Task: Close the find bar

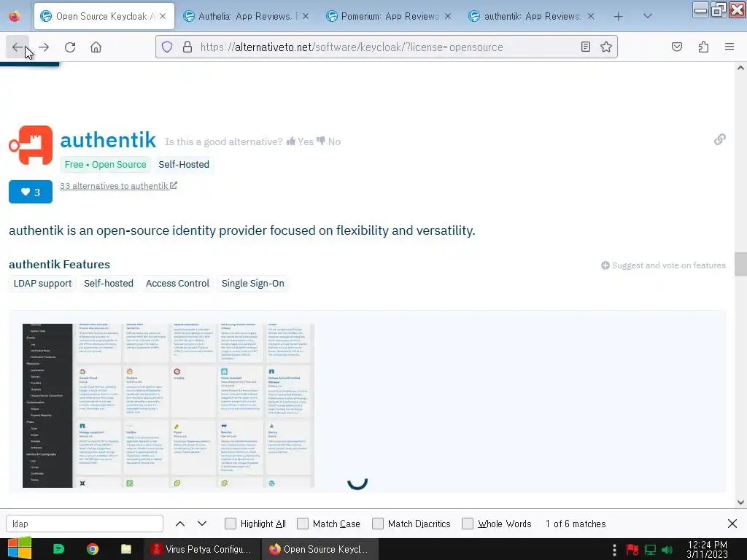Action: coord(732,524)
